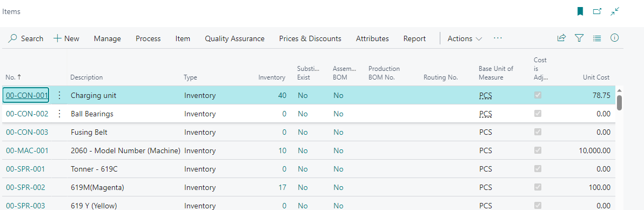
Task: Open the three-dot menu for Charging unit
Action: tap(59, 96)
